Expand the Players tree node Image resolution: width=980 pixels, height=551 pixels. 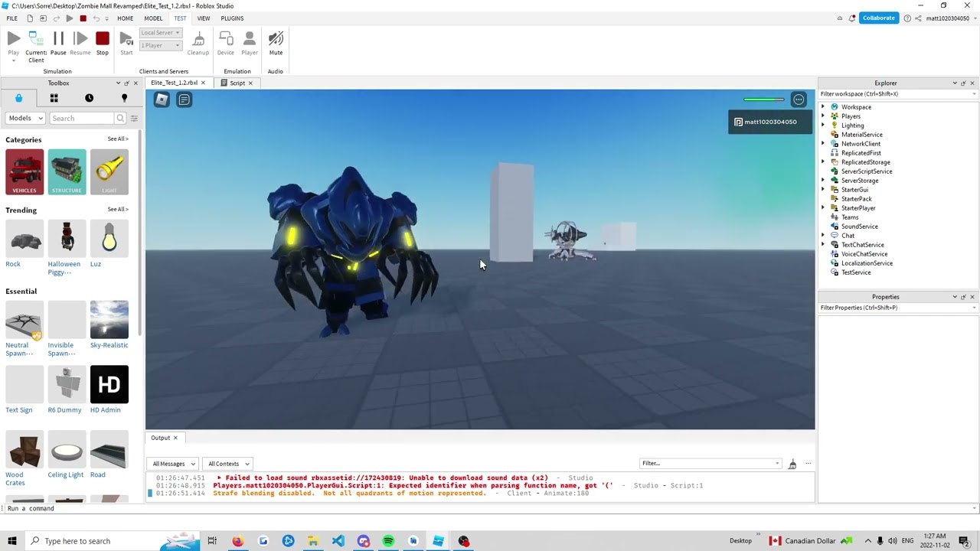(823, 116)
